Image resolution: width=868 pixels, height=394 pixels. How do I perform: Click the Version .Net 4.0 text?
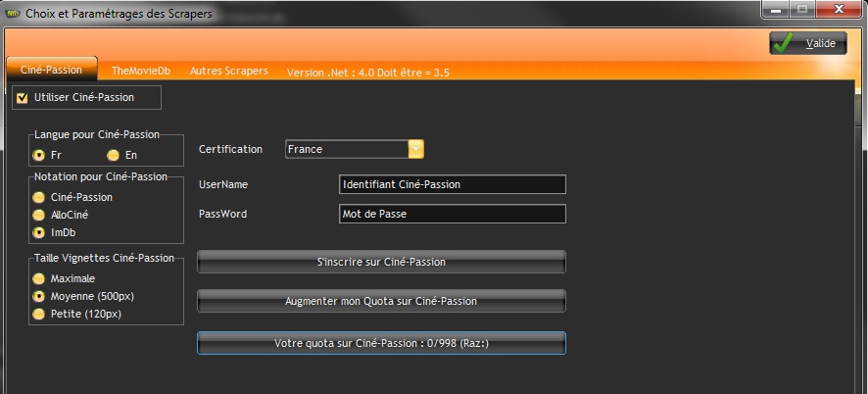tap(368, 73)
